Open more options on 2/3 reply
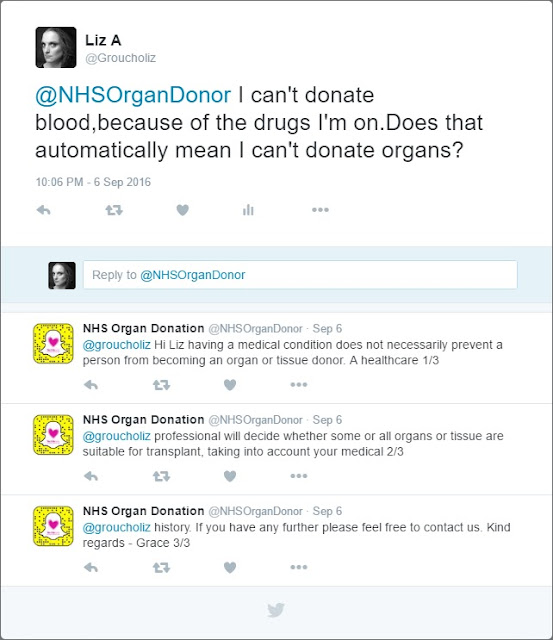The image size is (553, 640). pyautogui.click(x=299, y=476)
